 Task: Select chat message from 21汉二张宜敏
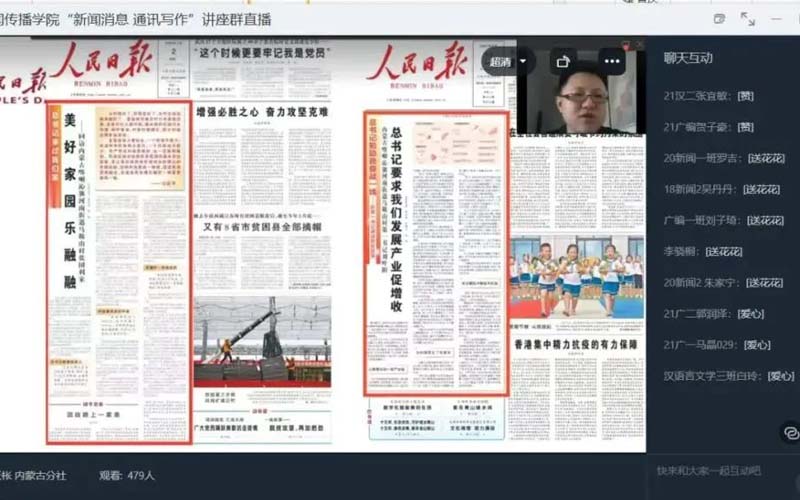(709, 96)
